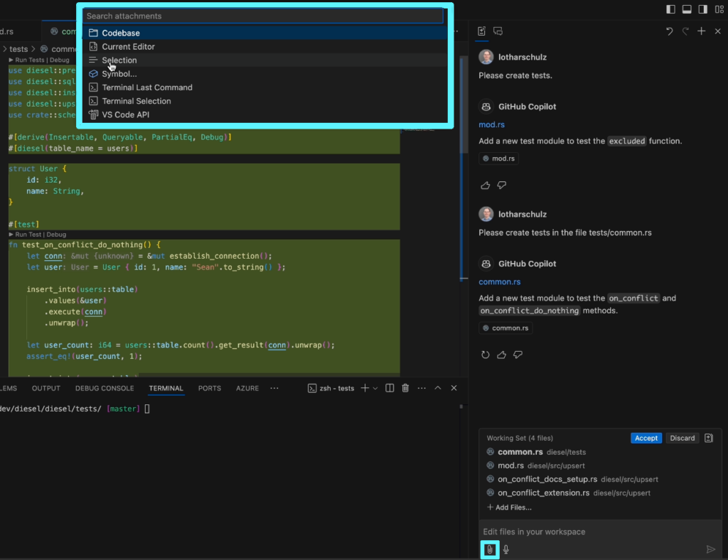Toggle the secondary side bar layout
This screenshot has width=728, height=560.
703,9
